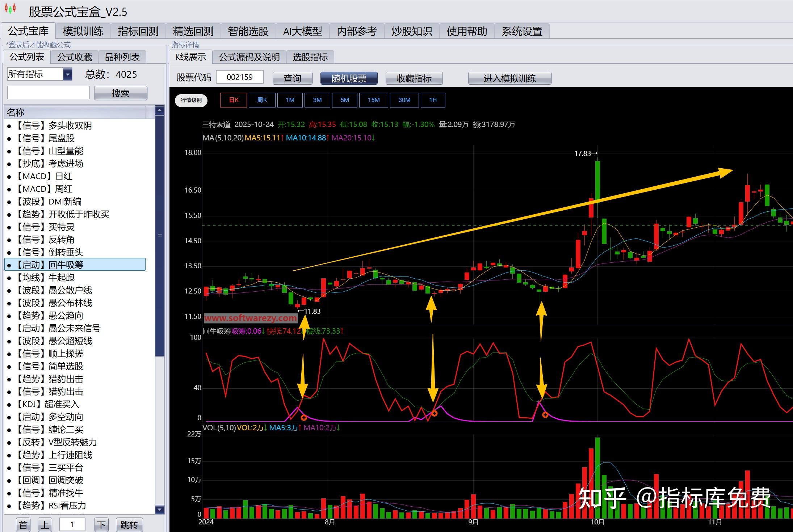
Task: Select the 日K timeframe button
Action: (x=234, y=100)
